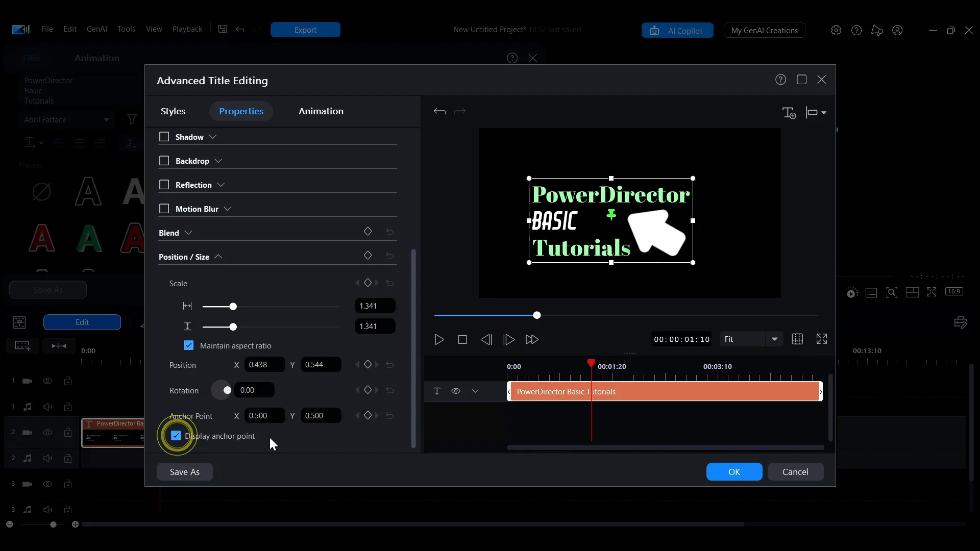Viewport: 980px width, 551px height.
Task: Enable the Shadow checkbox
Action: tap(164, 137)
